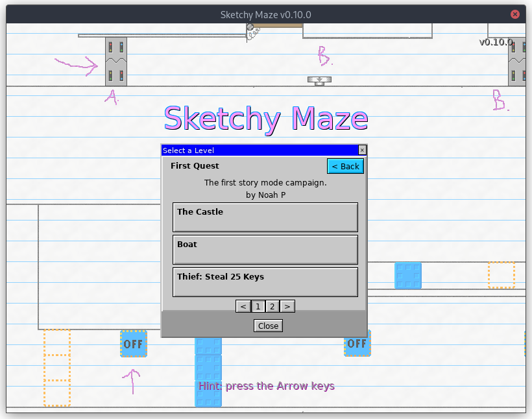This screenshot has width=532, height=419.
Task: Click the previous page arrow
Action: [243, 305]
